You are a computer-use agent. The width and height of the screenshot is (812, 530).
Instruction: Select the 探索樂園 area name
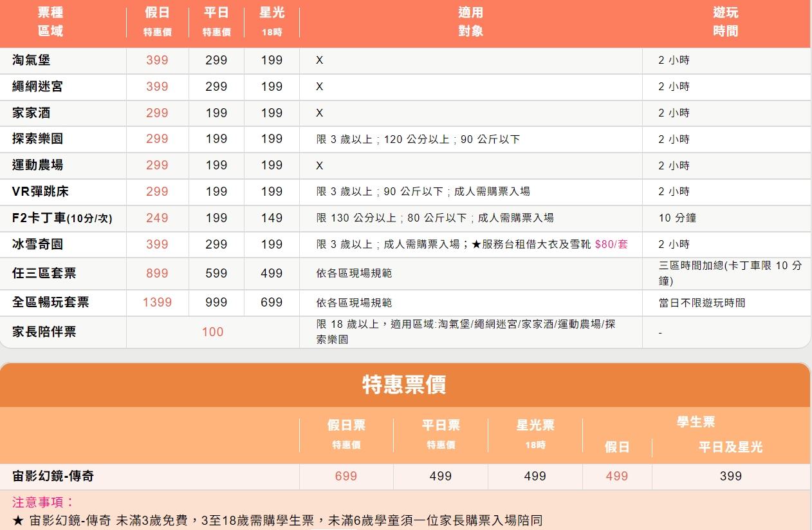click(37, 139)
